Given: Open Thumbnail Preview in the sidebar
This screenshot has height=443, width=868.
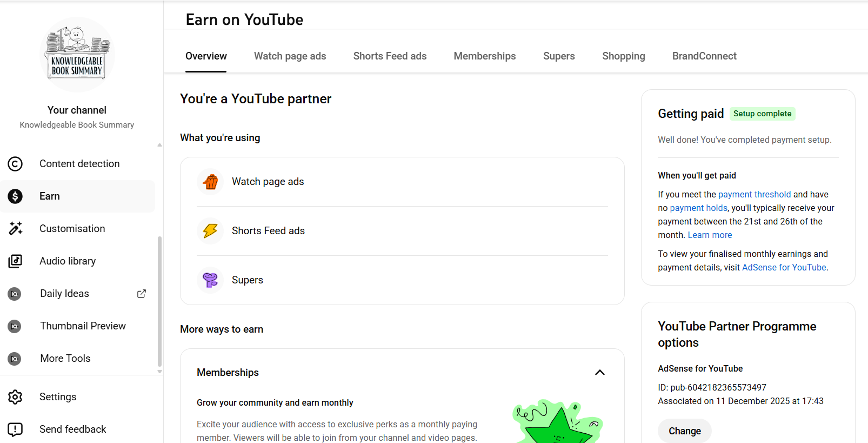Looking at the screenshot, I should 83,326.
